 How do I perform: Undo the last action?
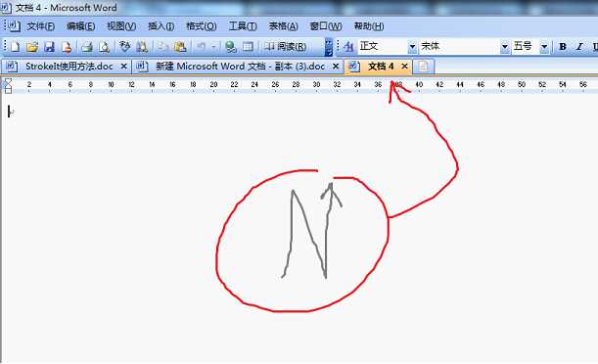pyautogui.click(x=201, y=47)
